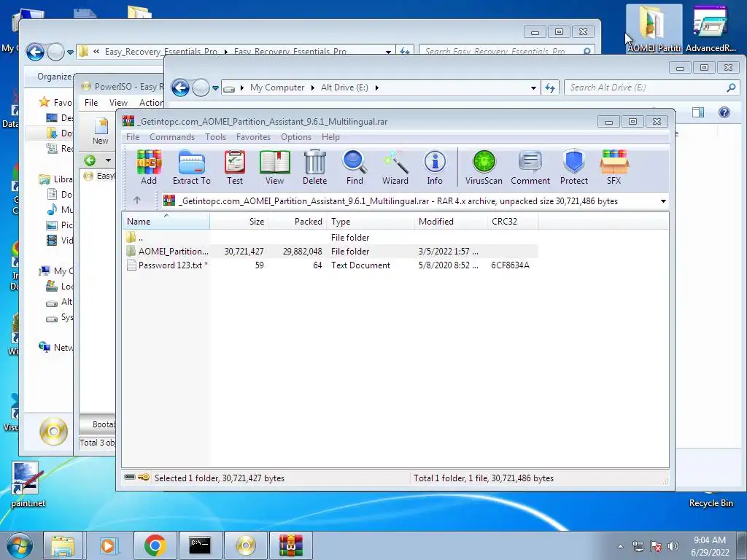747x560 pixels.
Task: Click the Comment toolbar icon
Action: pos(530,167)
